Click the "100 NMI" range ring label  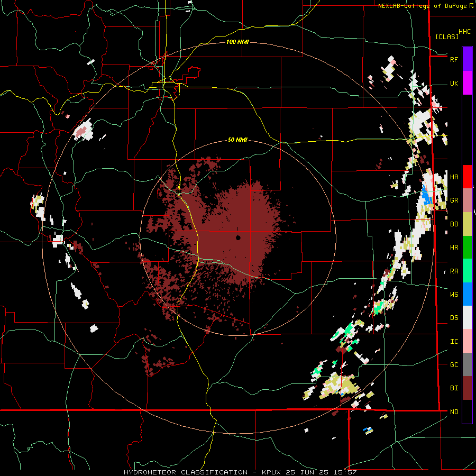point(237,42)
